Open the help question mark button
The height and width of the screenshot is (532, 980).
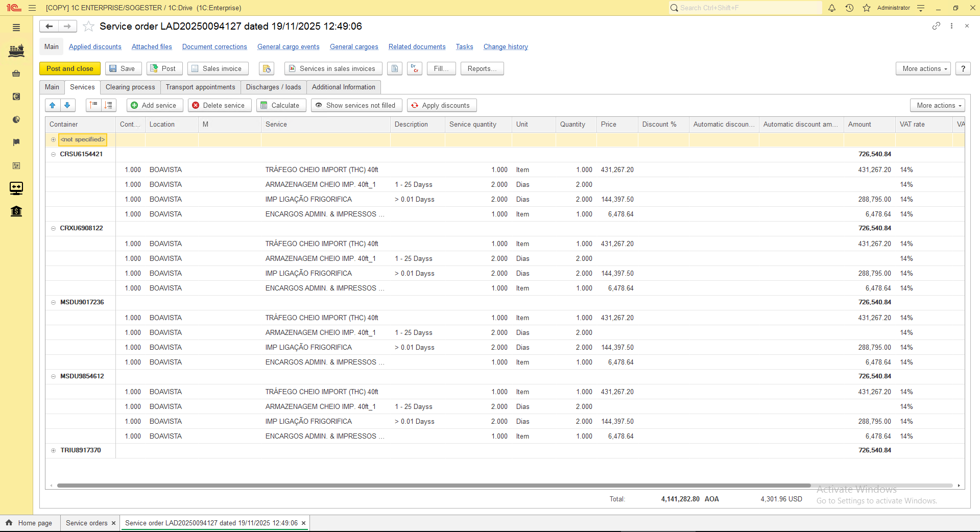tap(963, 68)
